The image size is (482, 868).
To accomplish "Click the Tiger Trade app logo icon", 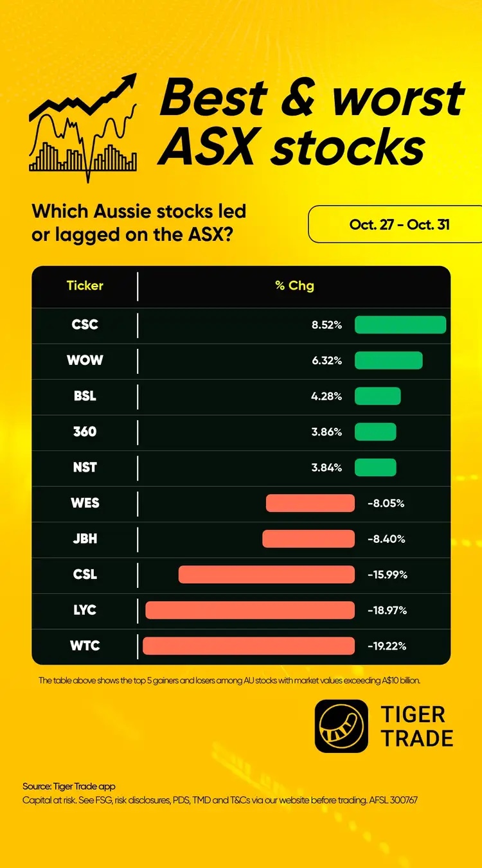I will tap(341, 727).
